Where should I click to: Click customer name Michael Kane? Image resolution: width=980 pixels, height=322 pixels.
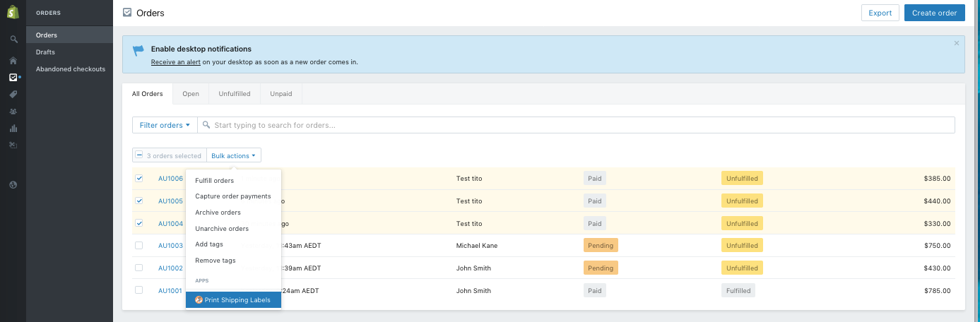click(478, 246)
